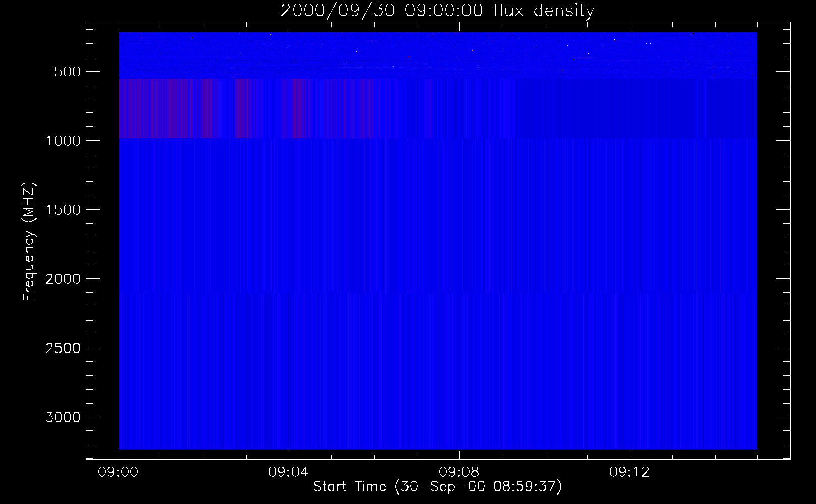This screenshot has width=816, height=504.
Task: Click the 2000 frequency tick label
Action: click(x=63, y=279)
